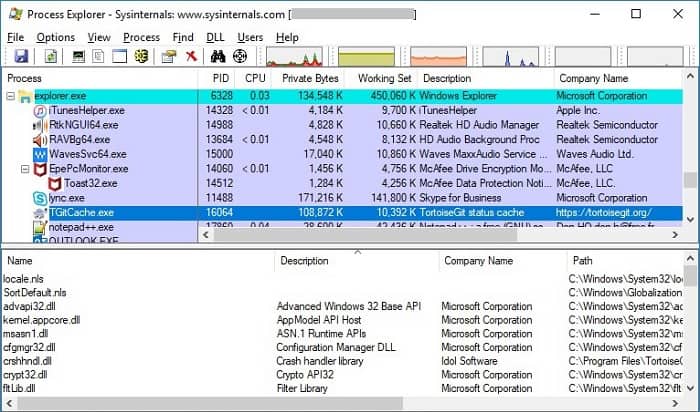Sort by the CPU column header
Viewport: 700px width, 412px height.
click(252, 79)
